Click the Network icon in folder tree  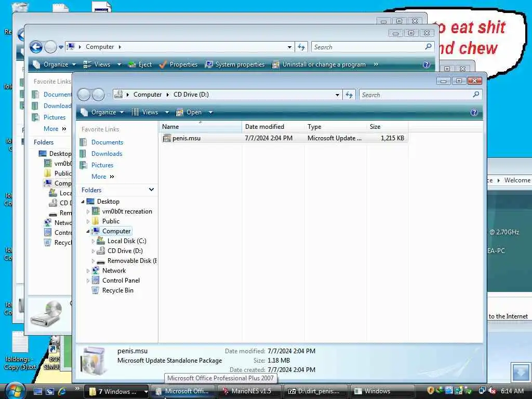click(96, 271)
